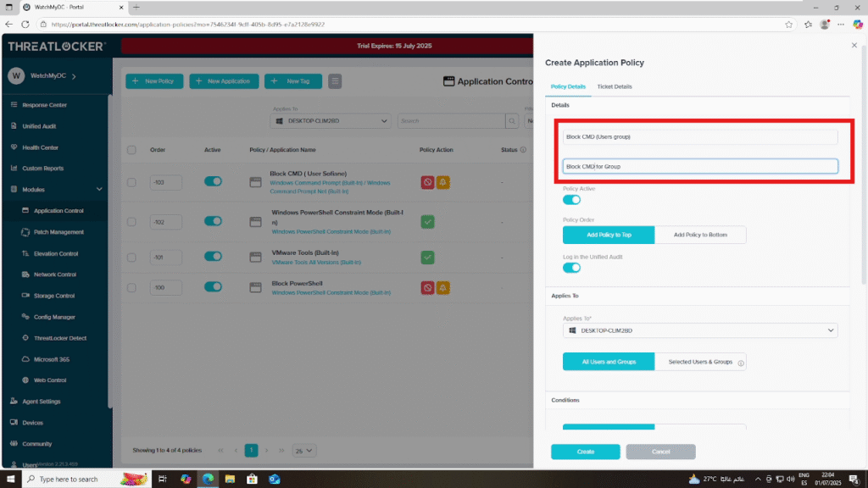The height and width of the screenshot is (488, 868).
Task: Open Microsoft Edge from taskbar
Action: coord(209,480)
